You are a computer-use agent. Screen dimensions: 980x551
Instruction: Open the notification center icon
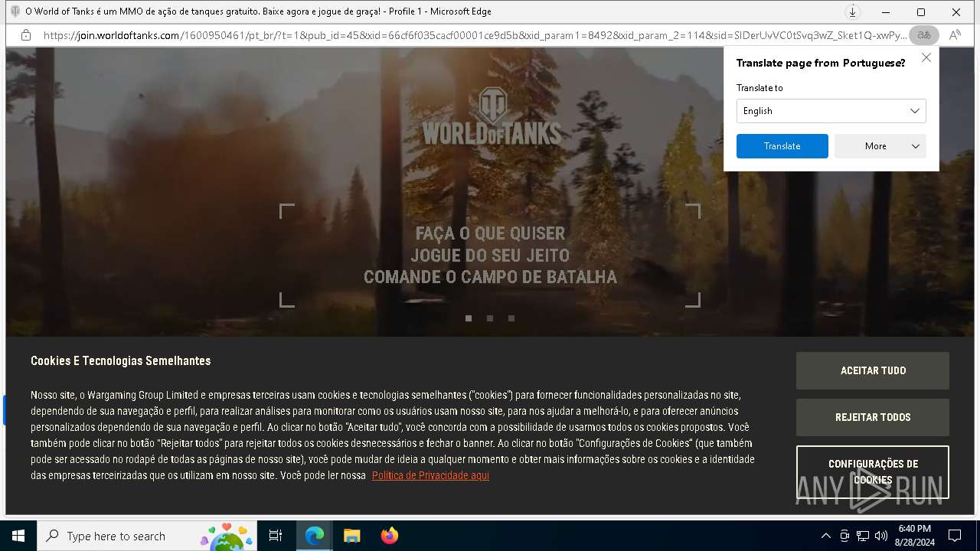955,536
